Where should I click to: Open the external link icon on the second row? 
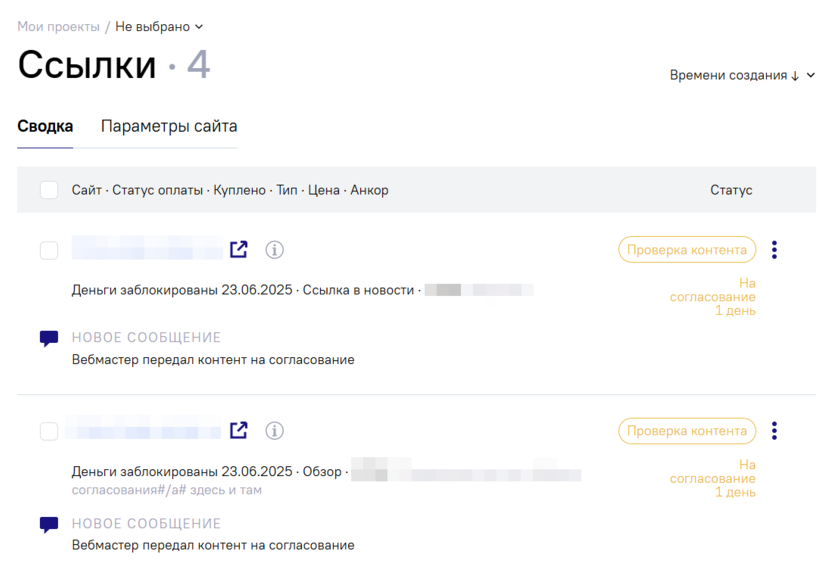pos(238,430)
